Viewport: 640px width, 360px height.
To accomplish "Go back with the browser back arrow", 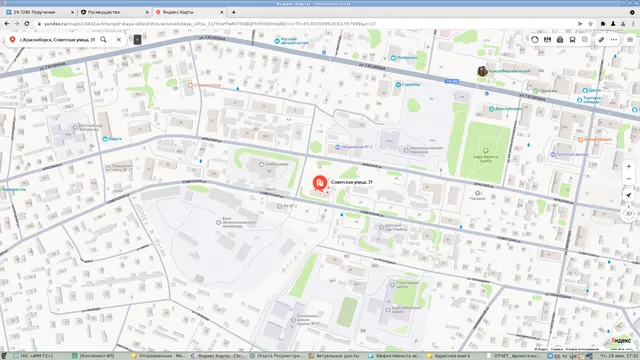I will click(7, 24).
